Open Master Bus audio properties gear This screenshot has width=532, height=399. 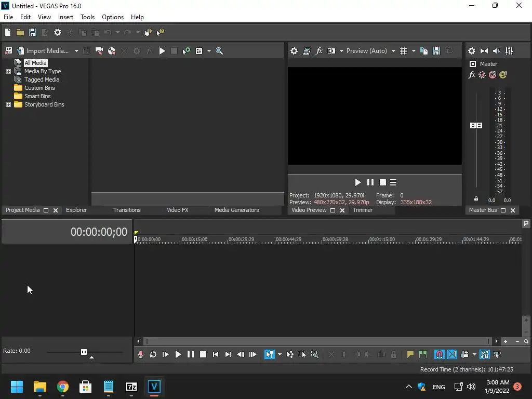(472, 51)
